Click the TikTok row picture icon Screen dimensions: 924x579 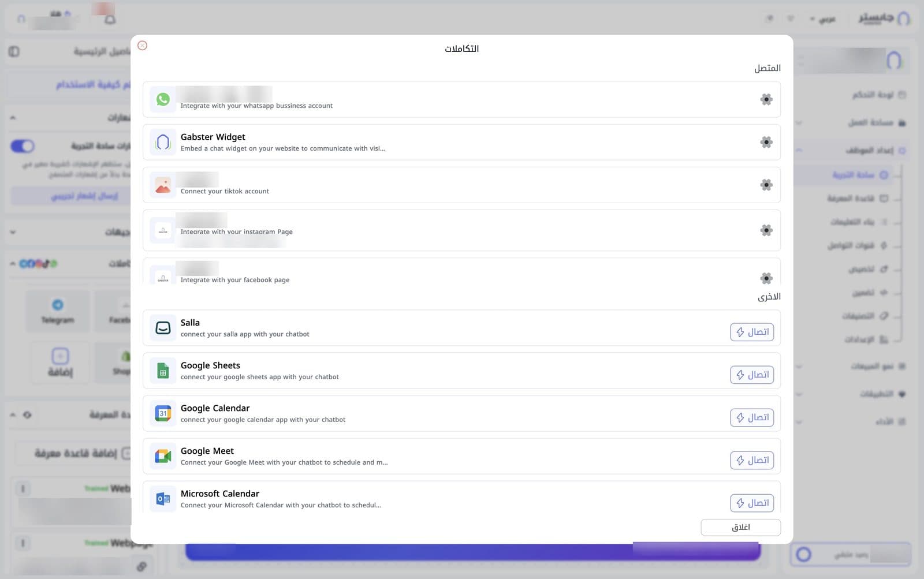click(163, 185)
